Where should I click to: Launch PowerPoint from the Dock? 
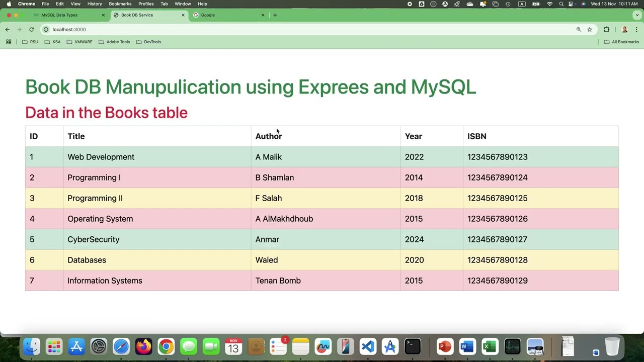[x=445, y=346]
